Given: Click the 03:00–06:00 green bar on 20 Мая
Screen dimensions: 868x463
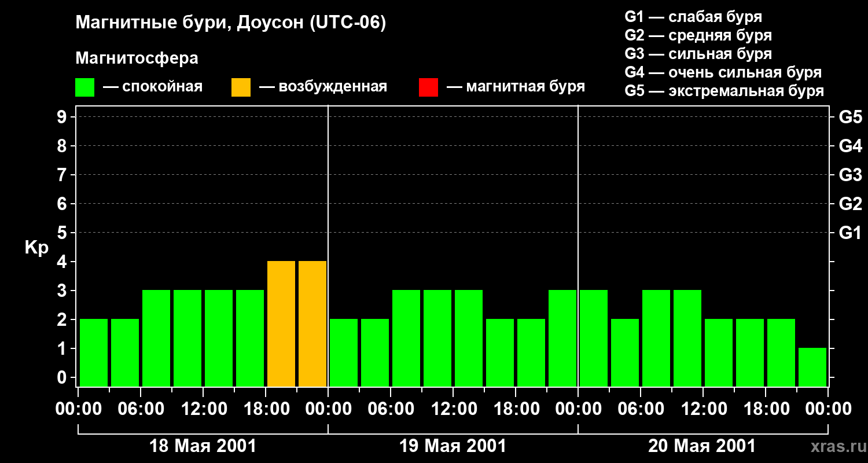Looking at the screenshot, I should coord(625,352).
